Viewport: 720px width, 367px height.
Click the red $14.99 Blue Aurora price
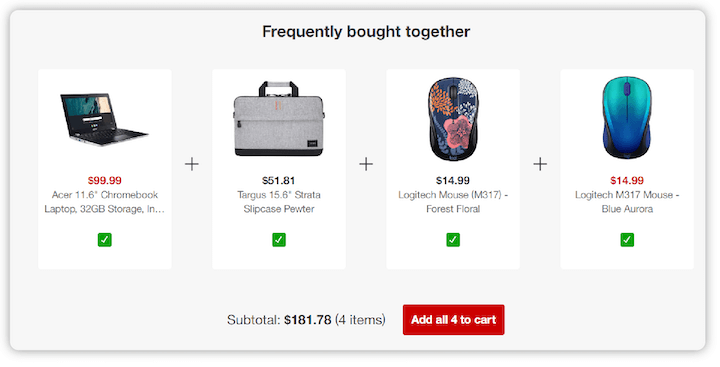pyautogui.click(x=627, y=180)
